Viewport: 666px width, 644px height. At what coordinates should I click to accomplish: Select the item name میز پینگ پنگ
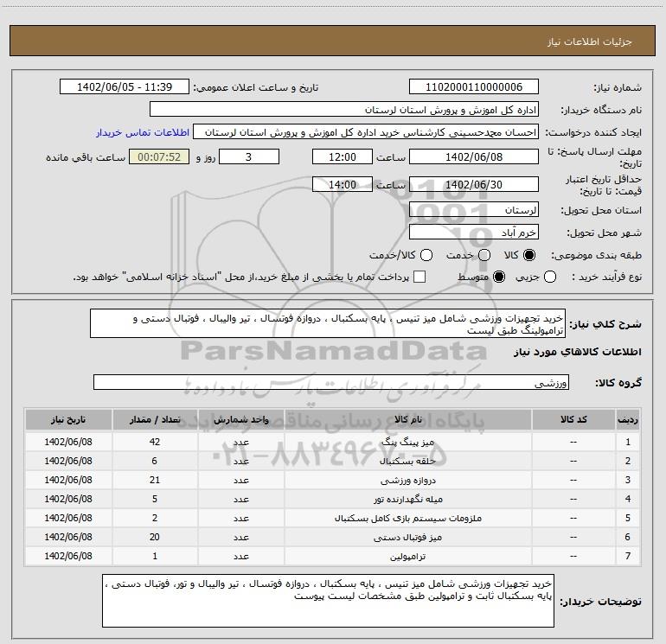407,442
